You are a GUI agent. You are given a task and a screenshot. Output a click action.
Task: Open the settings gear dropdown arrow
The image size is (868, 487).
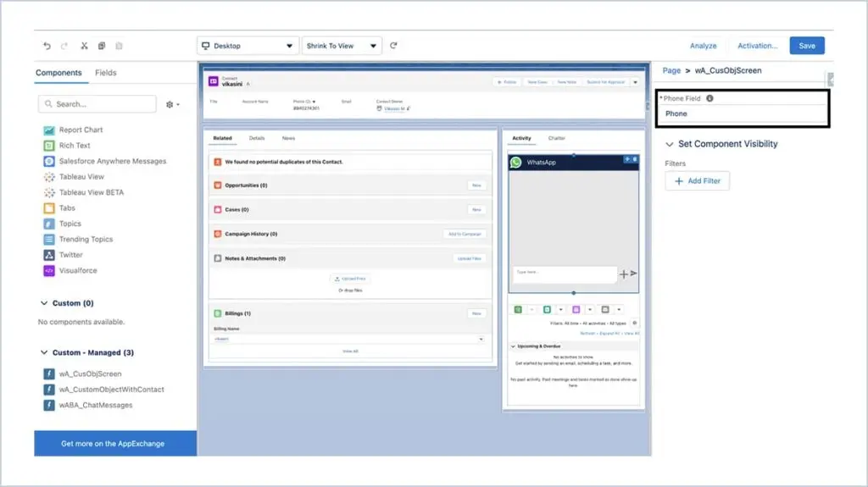tap(178, 104)
